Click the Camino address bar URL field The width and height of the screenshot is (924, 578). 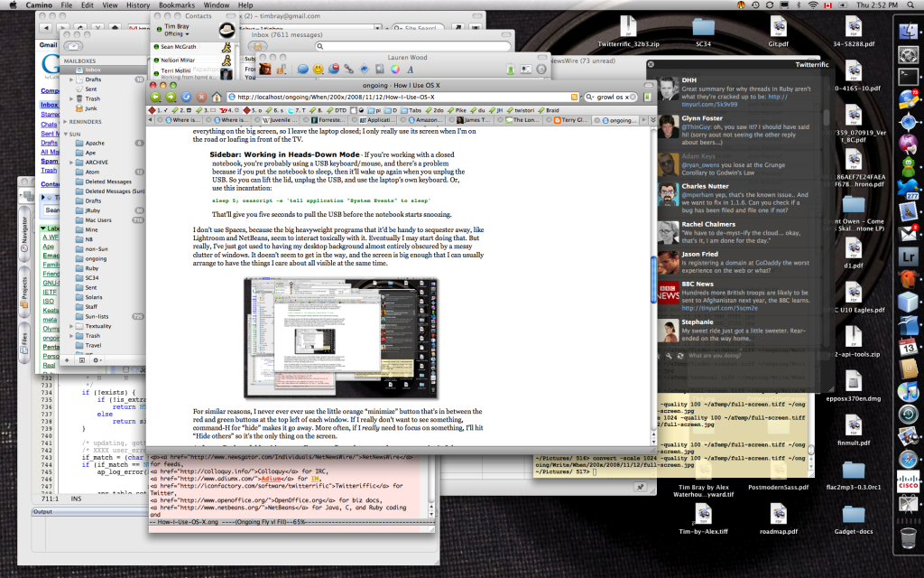[398, 98]
